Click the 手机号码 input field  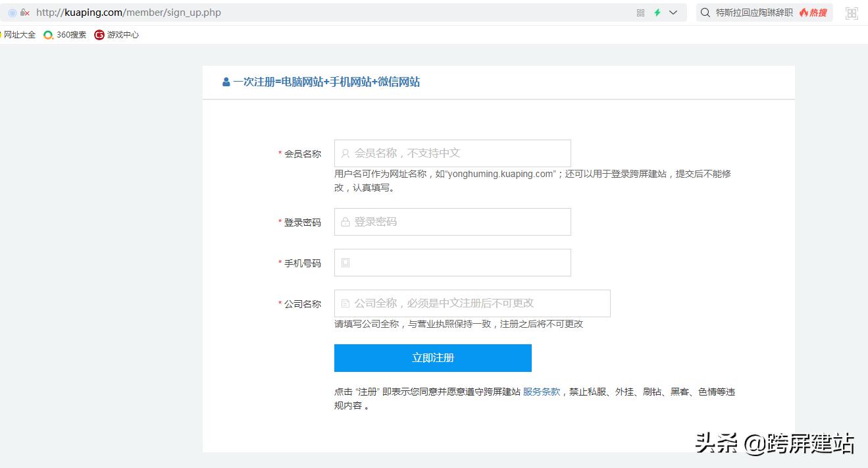tap(453, 263)
